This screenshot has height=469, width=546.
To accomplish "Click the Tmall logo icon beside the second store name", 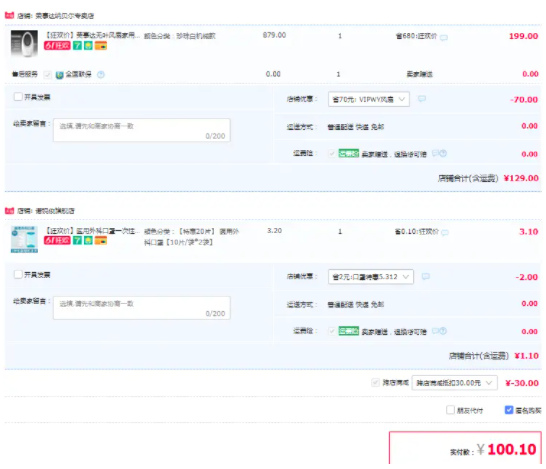I will [9, 211].
